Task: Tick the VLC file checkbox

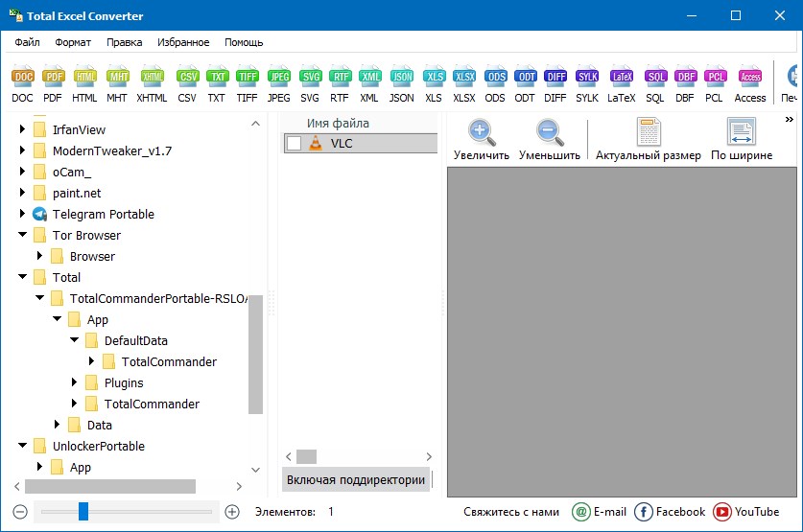Action: click(x=294, y=143)
